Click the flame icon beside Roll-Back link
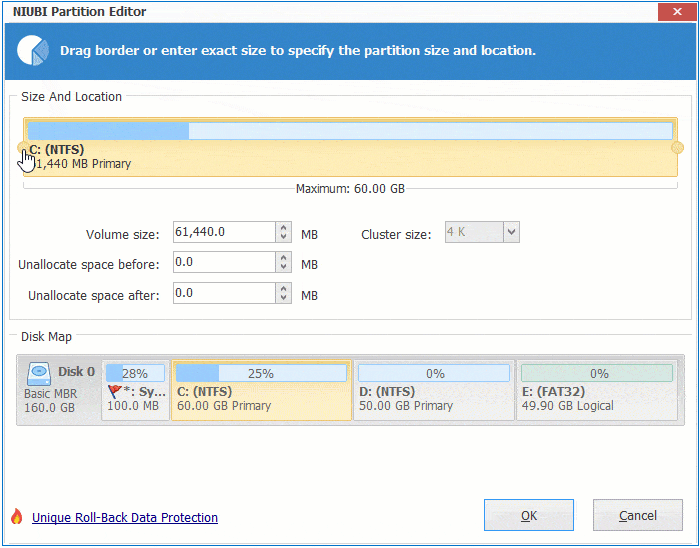The width and height of the screenshot is (700, 548). coord(16,517)
